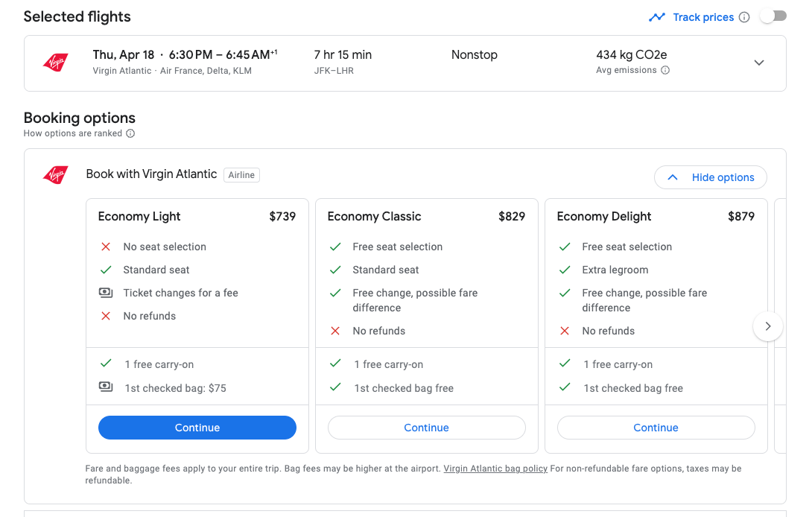Continue with Economy Classic fare
Viewport: 812px width, 517px height.
tap(426, 428)
